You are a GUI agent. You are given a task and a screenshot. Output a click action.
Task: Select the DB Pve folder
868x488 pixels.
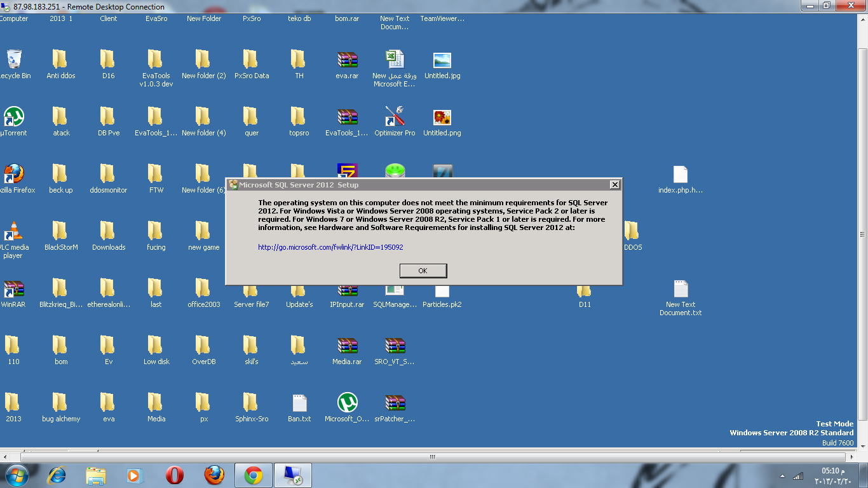(109, 122)
